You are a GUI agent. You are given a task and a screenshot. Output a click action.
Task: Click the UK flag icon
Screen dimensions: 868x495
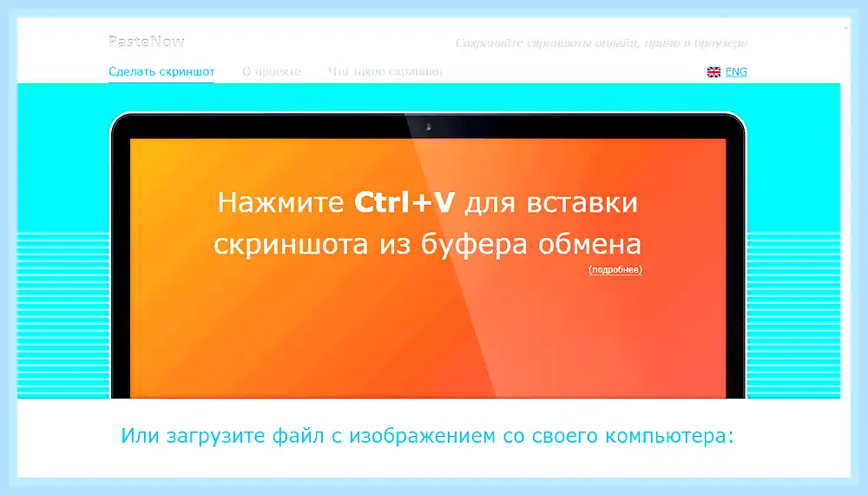pos(713,72)
